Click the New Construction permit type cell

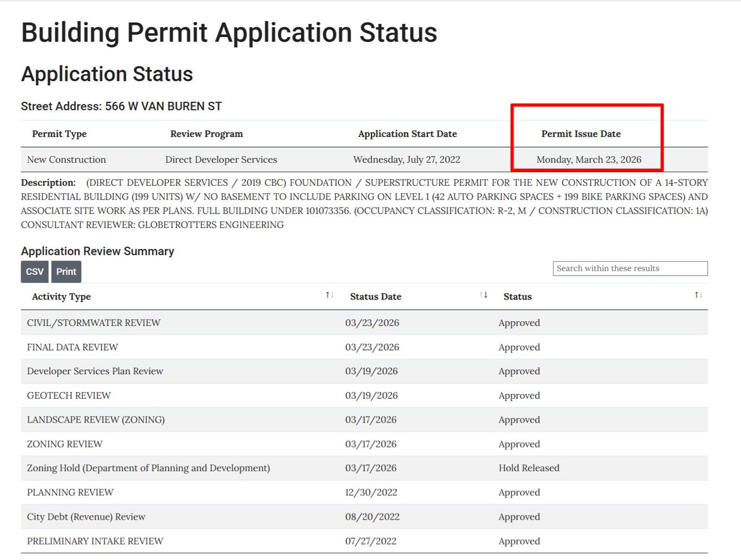67,160
